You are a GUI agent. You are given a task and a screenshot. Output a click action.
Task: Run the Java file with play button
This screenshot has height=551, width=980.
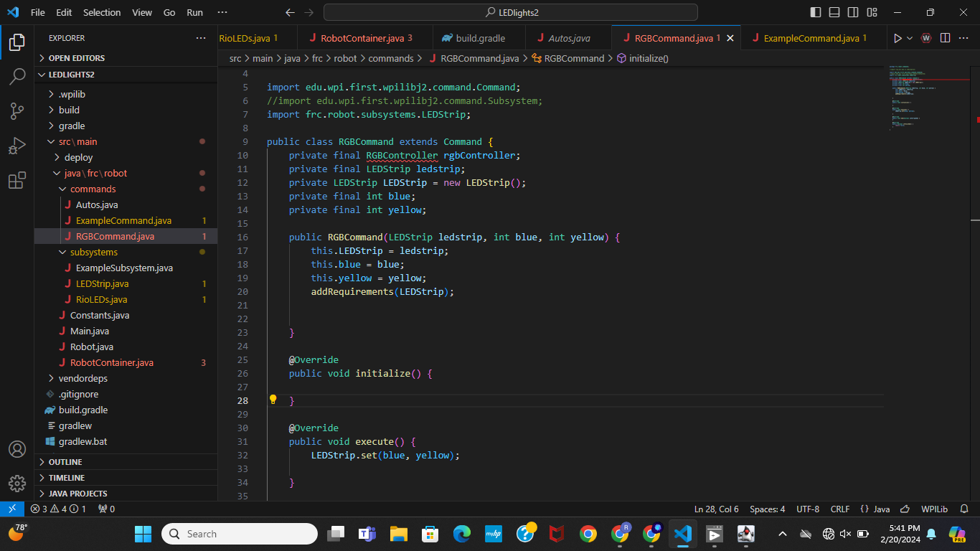click(897, 38)
